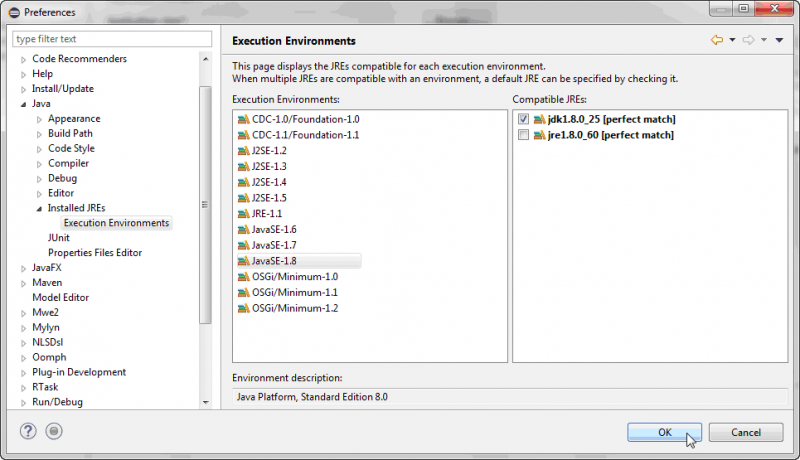Expand the Oomph preferences node

coord(23,358)
